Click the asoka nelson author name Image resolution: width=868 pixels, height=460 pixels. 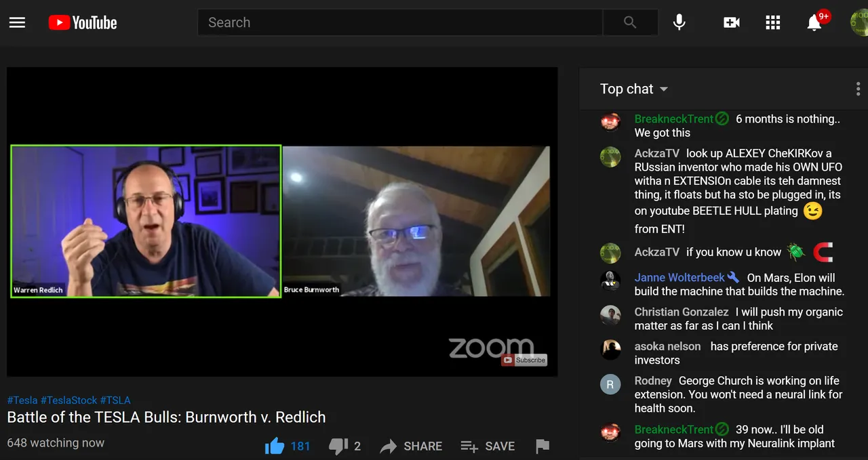[667, 346]
